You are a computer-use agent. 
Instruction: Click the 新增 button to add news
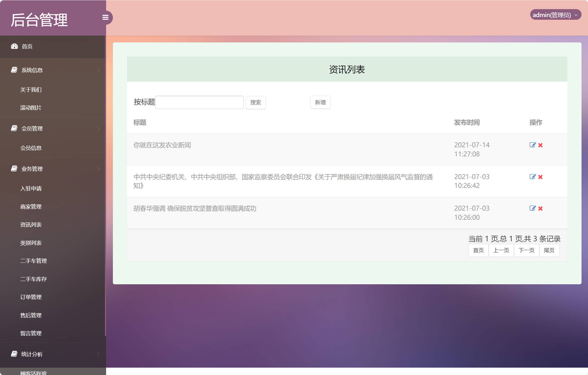(x=320, y=102)
